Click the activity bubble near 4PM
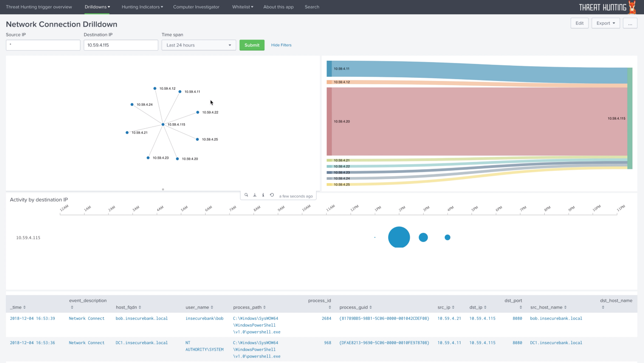Image resolution: width=644 pixels, height=363 pixels. [x=448, y=237]
